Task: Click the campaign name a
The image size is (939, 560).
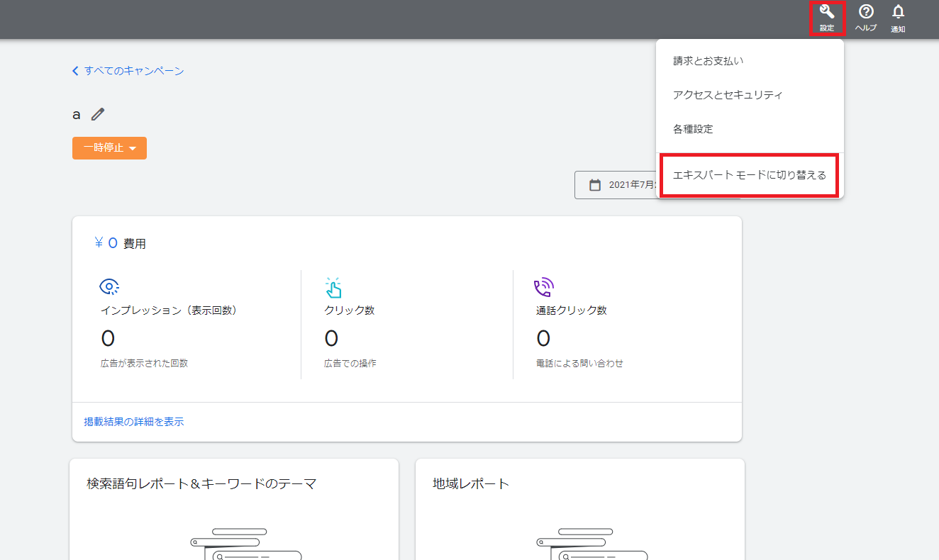Action: click(77, 115)
